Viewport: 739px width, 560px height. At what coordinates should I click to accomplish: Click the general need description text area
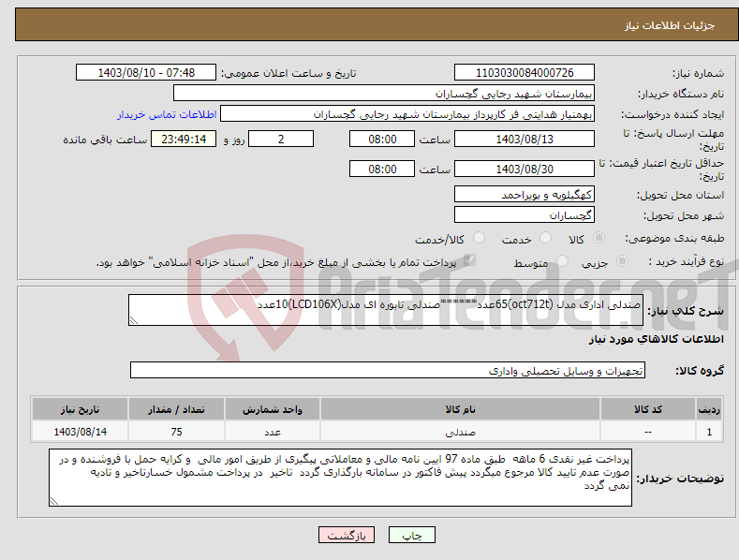click(386, 310)
